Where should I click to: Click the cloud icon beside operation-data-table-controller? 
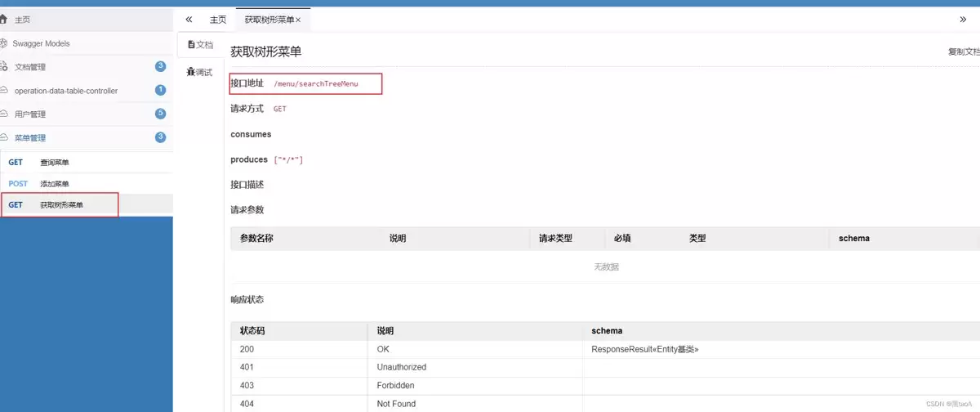(4, 91)
